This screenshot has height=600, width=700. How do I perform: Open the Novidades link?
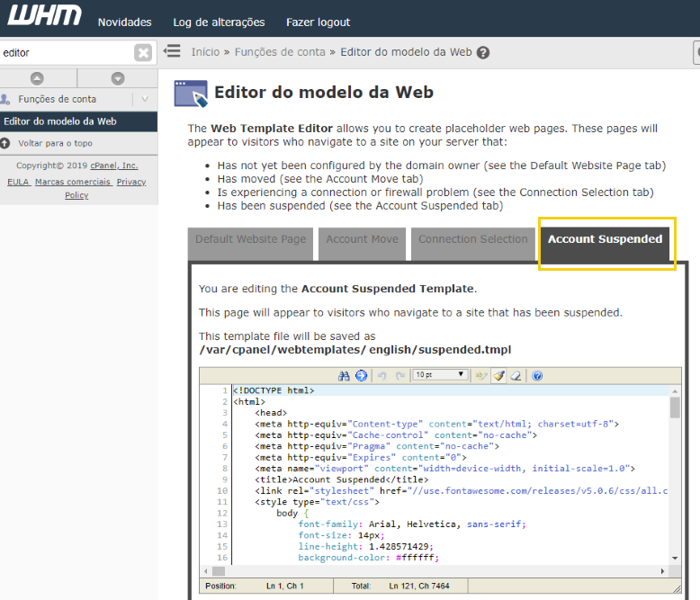pyautogui.click(x=124, y=22)
